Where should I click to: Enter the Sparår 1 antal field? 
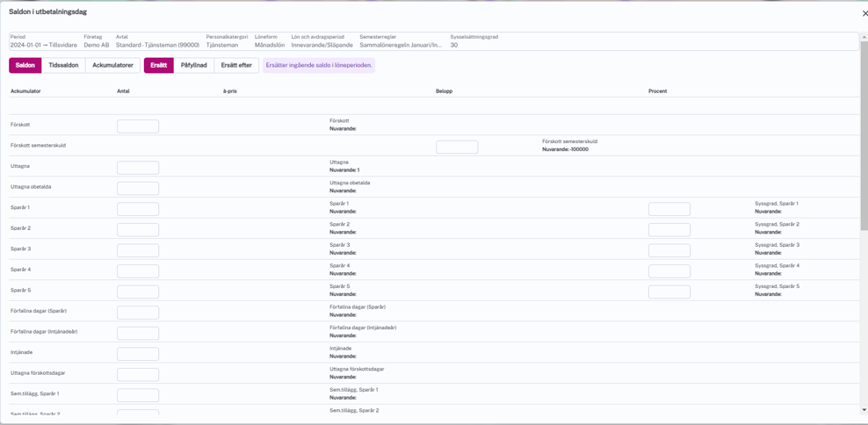[138, 209]
